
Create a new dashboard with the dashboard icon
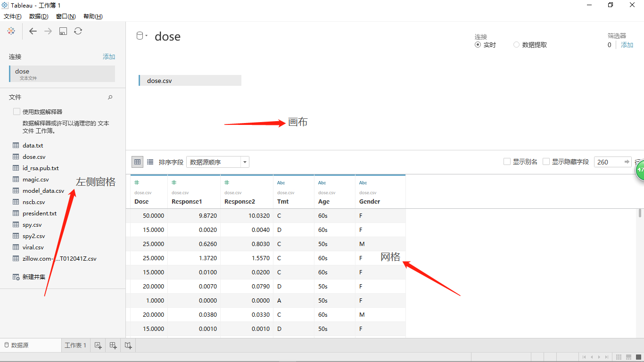click(113, 345)
